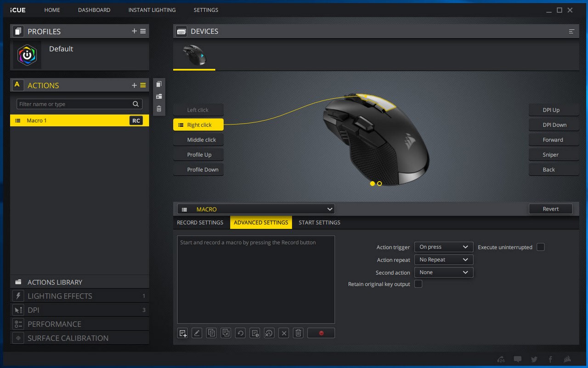588x368 pixels.
Task: Click the circular undo arrow icon
Action: [x=240, y=333]
